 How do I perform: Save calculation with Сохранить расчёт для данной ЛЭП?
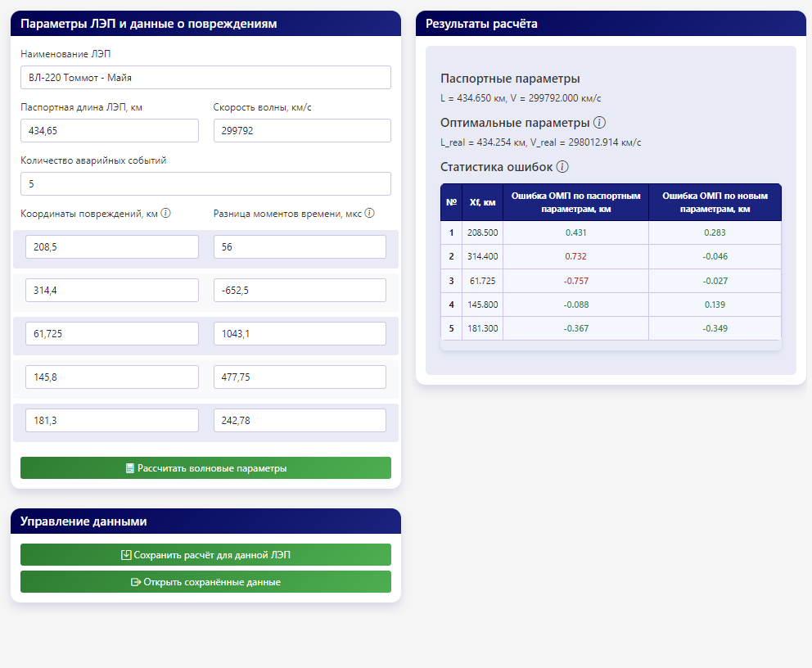point(205,555)
